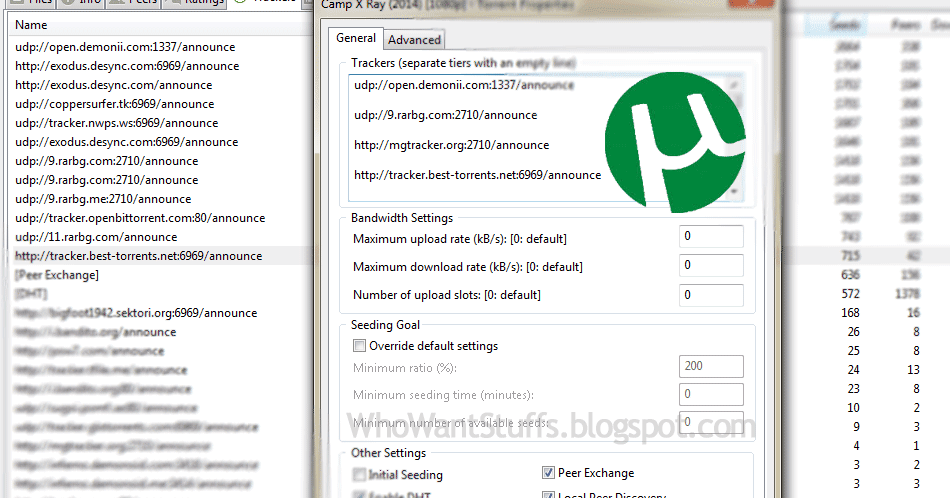This screenshot has height=498, width=950.
Task: Select udp://9.rarbg.me:2710/announce row
Action: click(103, 199)
